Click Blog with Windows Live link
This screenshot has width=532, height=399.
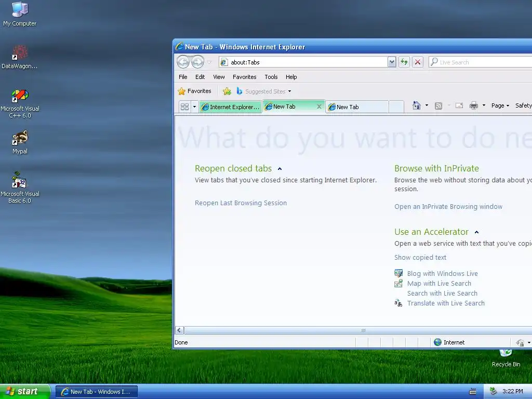pos(443,273)
